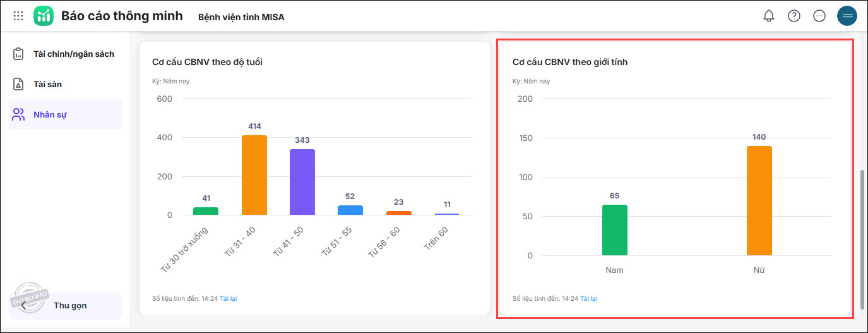The height and width of the screenshot is (333, 868).
Task: Click the Tài sản document icon
Action: tap(19, 84)
